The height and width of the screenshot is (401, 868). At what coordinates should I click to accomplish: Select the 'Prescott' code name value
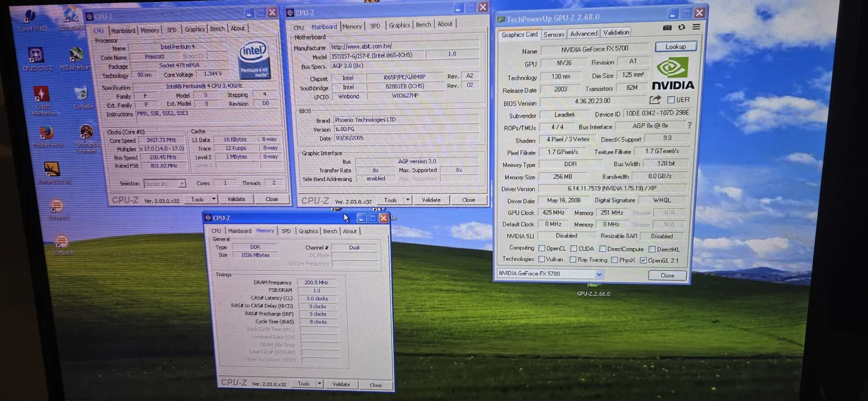click(155, 56)
